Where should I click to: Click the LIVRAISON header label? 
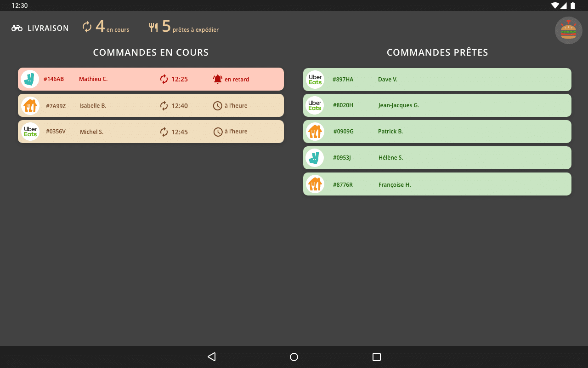[x=48, y=29]
